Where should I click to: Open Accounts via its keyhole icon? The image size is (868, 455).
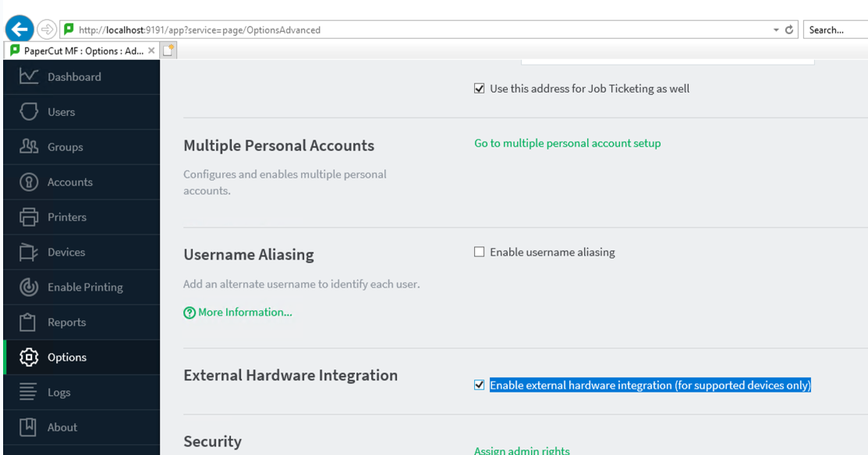coord(29,182)
